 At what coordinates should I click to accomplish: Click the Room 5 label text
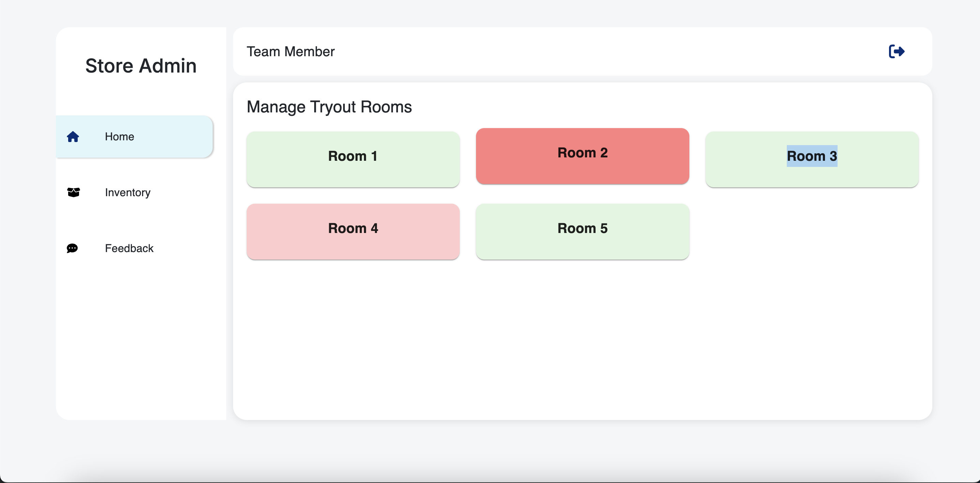[582, 228]
